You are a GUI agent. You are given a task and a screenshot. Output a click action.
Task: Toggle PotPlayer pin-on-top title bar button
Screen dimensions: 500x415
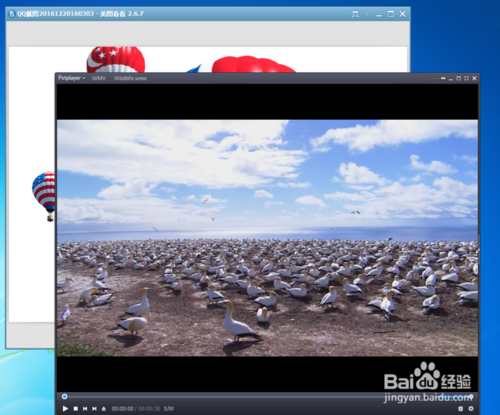coord(443,78)
